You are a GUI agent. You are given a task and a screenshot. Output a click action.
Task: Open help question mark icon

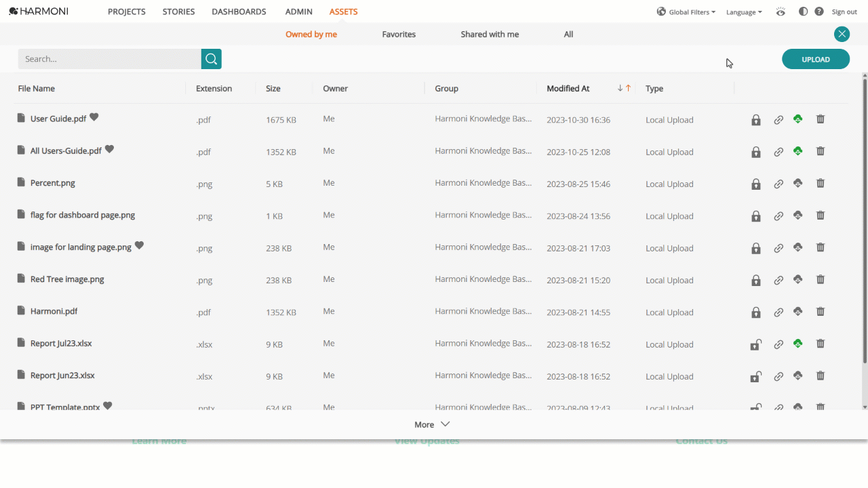[x=819, y=12]
